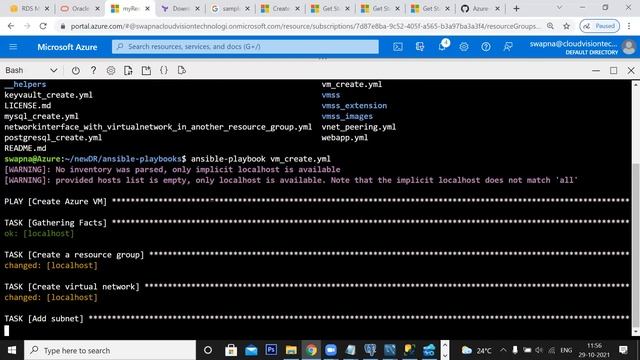Restart Cloud Shell power icon

coord(76,70)
